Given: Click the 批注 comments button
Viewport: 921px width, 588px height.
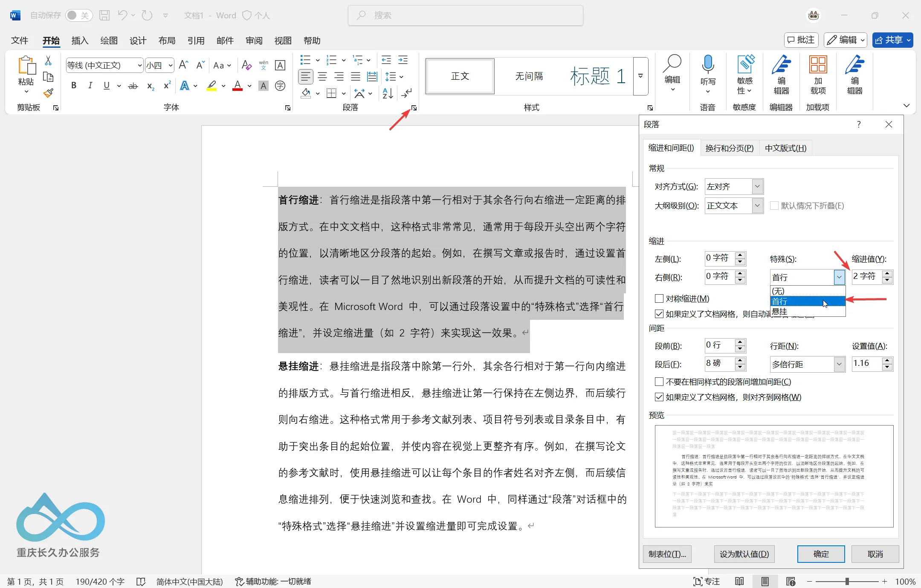Looking at the screenshot, I should click(801, 40).
